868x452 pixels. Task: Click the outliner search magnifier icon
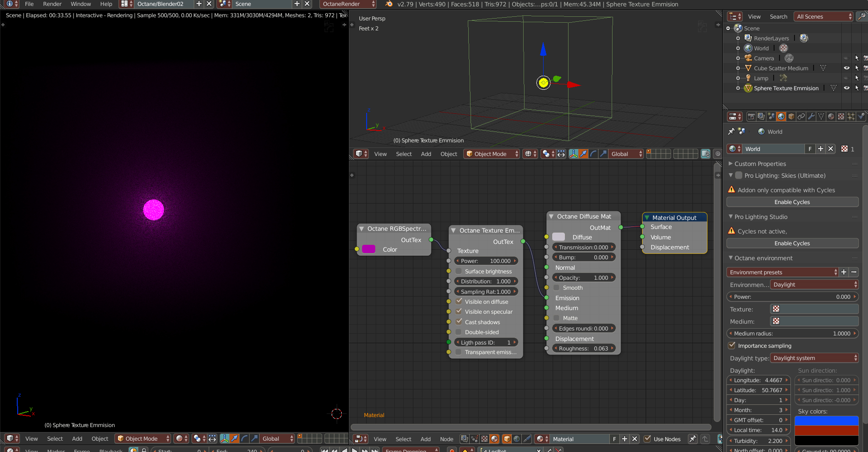(x=861, y=16)
